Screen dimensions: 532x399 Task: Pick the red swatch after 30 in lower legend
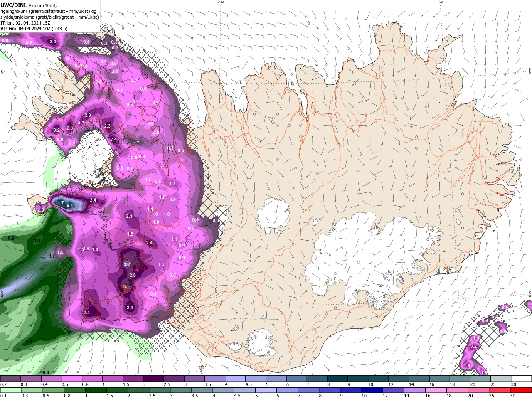[x=521, y=390]
